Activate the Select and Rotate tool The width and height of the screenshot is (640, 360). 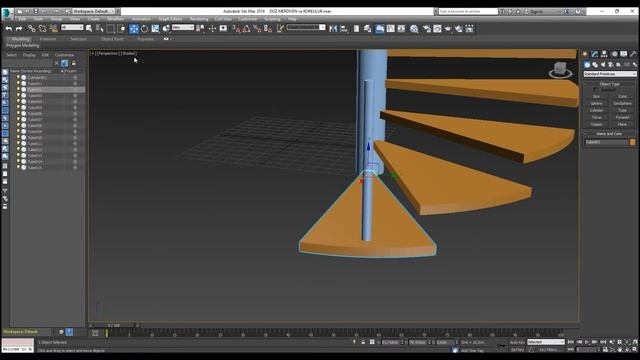click(x=144, y=29)
